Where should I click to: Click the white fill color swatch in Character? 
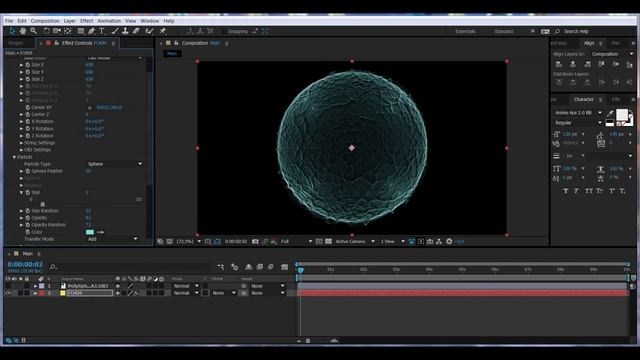tap(622, 114)
